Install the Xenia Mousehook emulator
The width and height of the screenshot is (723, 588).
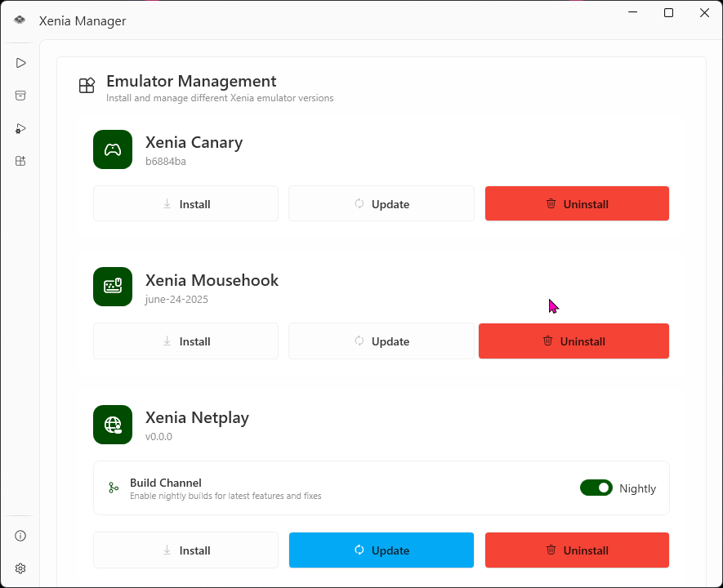185,341
